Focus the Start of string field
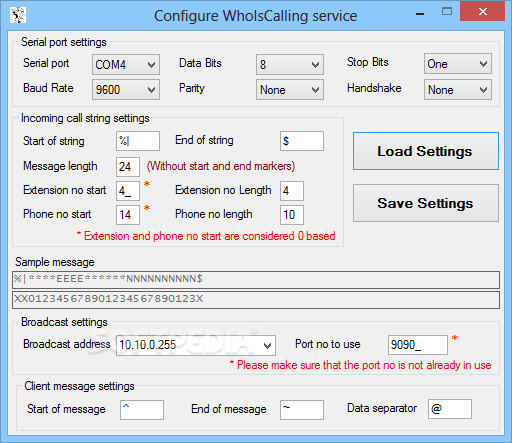The width and height of the screenshot is (512, 443). (138, 141)
